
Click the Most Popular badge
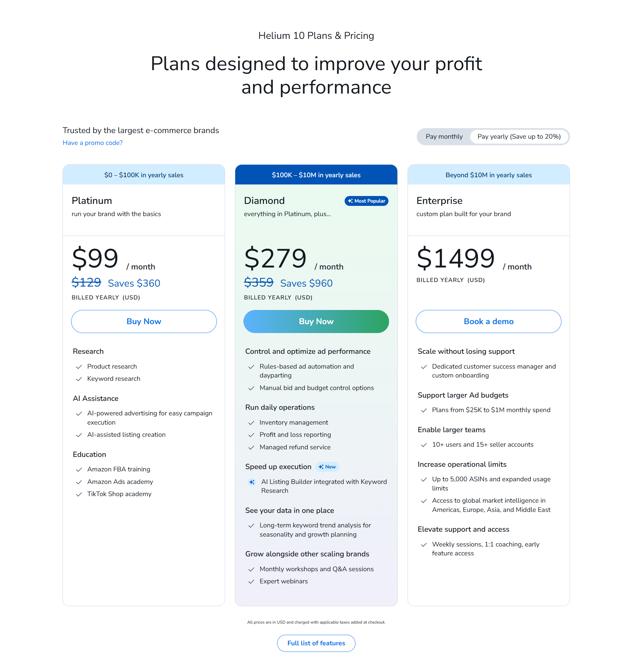(366, 201)
